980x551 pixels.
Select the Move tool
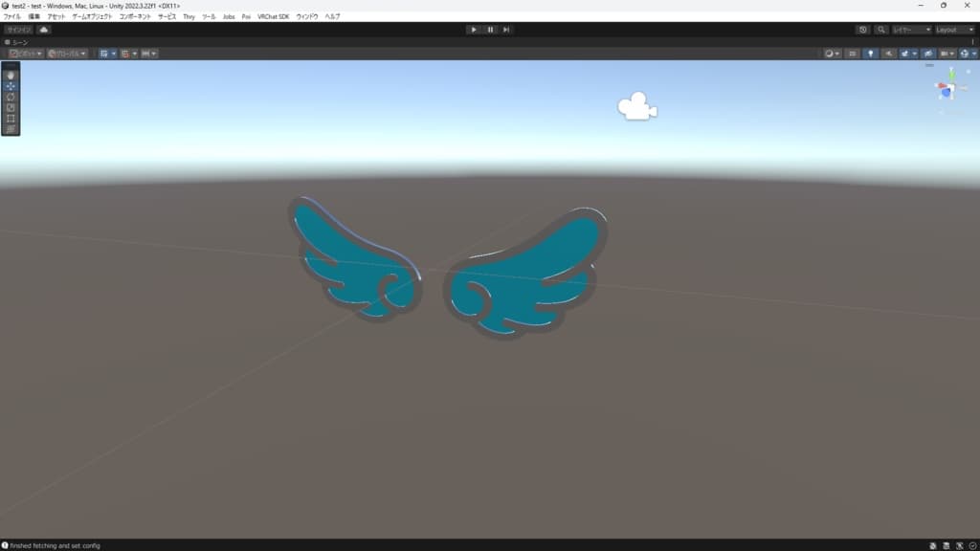(11, 86)
